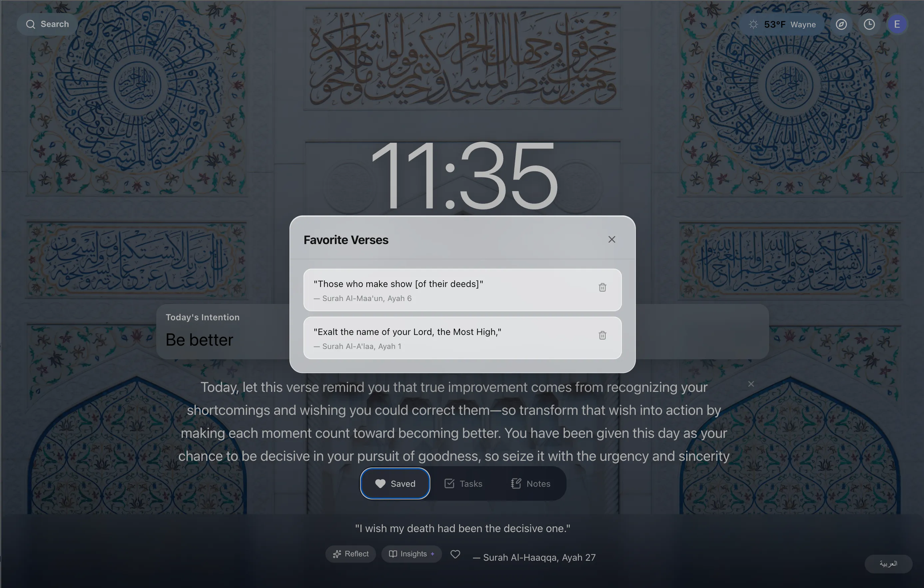Open the 53°F Wayne weather widget
Screen dimensions: 924x588
tap(782, 25)
